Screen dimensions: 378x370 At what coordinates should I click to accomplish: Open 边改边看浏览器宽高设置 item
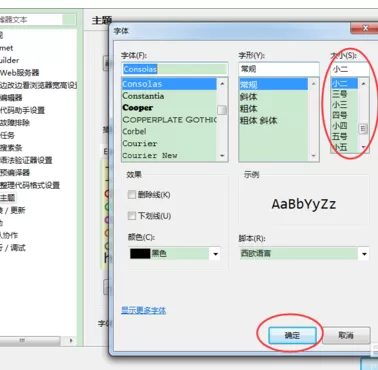point(38,85)
